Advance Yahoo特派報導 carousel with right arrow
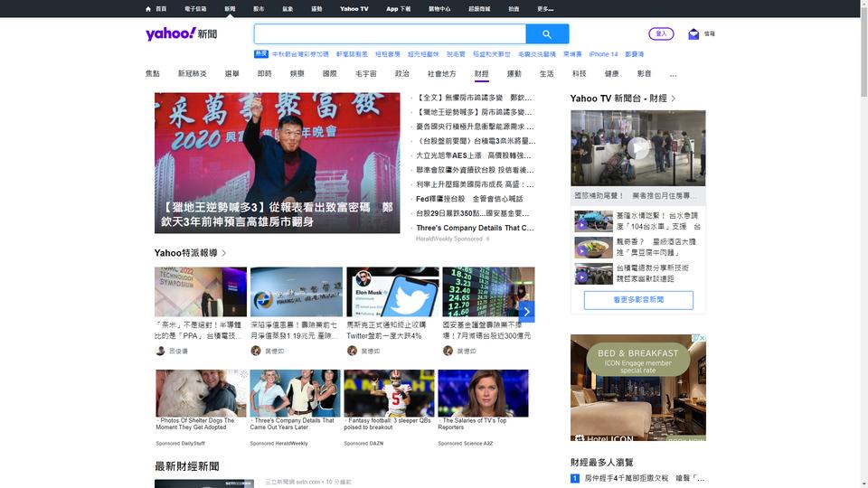Viewport: 868px width, 488px height. (526, 312)
